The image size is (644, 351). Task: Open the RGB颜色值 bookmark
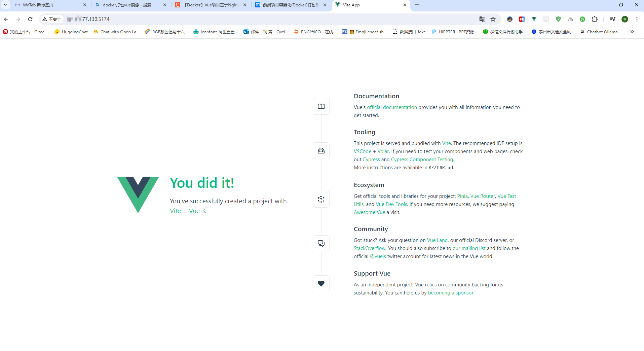(x=166, y=32)
